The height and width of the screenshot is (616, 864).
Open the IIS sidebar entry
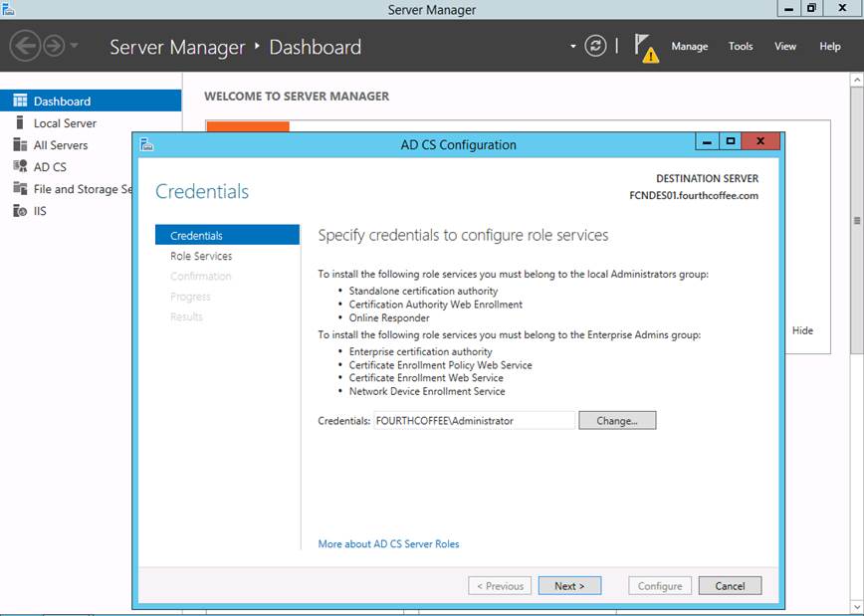tap(40, 211)
